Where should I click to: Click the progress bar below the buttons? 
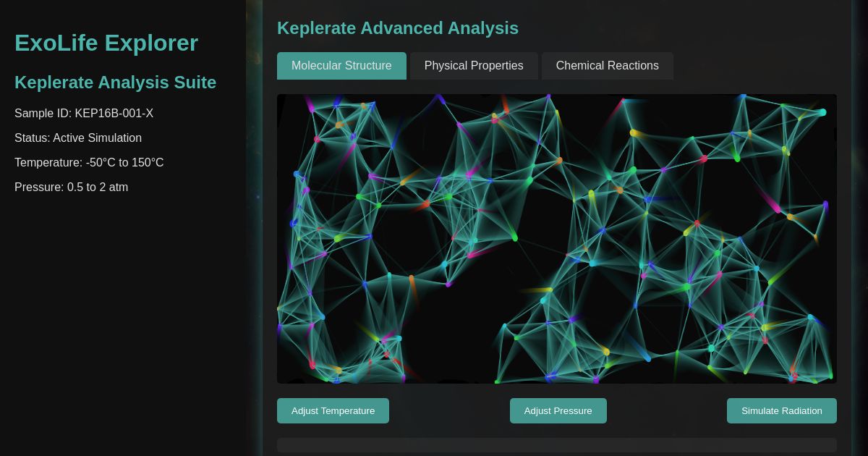click(x=556, y=444)
